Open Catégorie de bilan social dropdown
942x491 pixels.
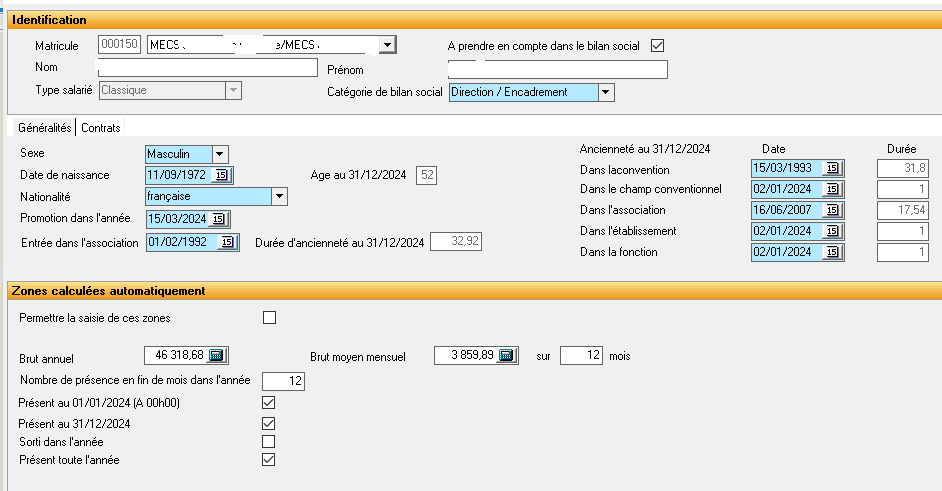tap(606, 92)
